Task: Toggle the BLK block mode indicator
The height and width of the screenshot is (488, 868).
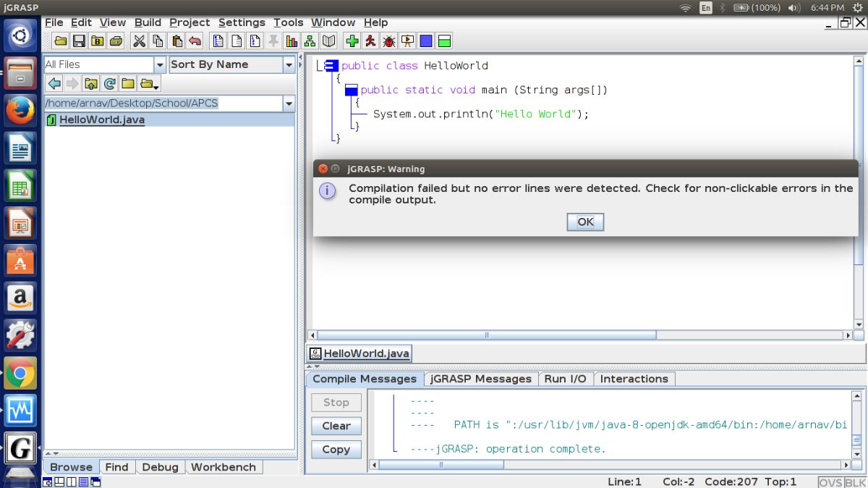Action: [855, 482]
